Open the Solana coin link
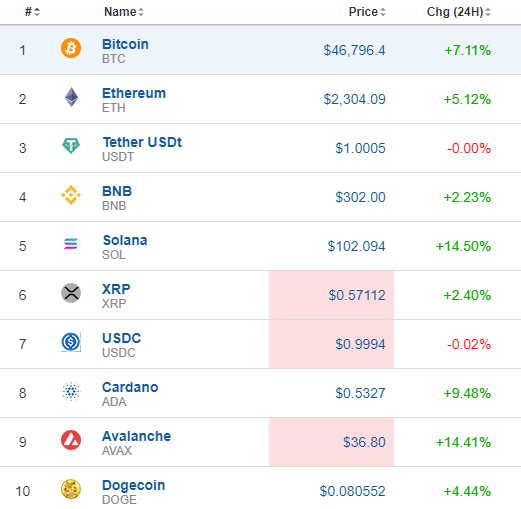 tap(125, 240)
